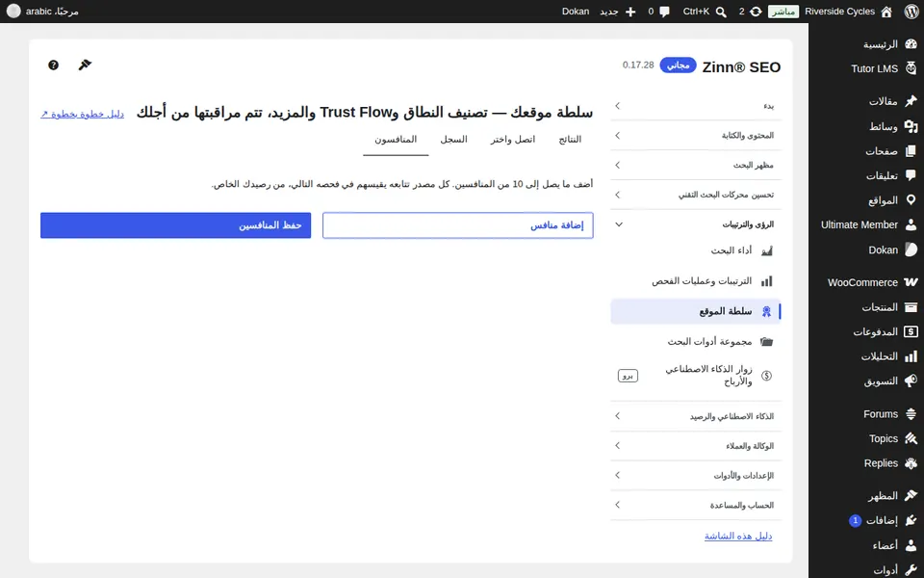Click the Replies icon in sidebar
The image size is (924, 578).
[911, 463]
